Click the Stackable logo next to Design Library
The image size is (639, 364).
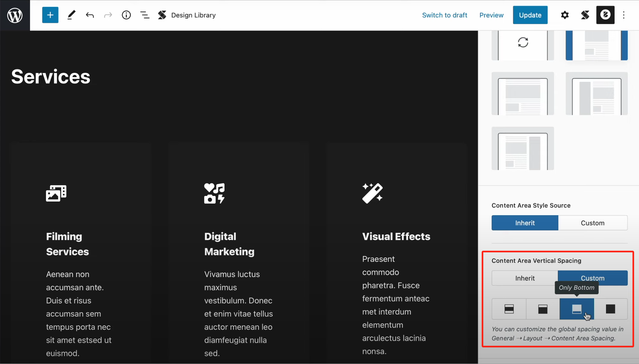pos(162,15)
